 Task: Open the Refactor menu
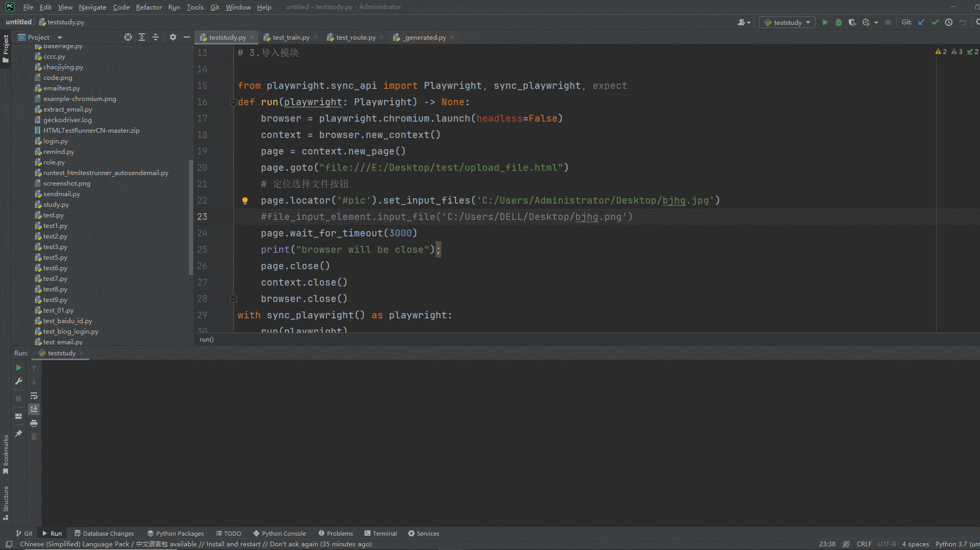pyautogui.click(x=149, y=7)
